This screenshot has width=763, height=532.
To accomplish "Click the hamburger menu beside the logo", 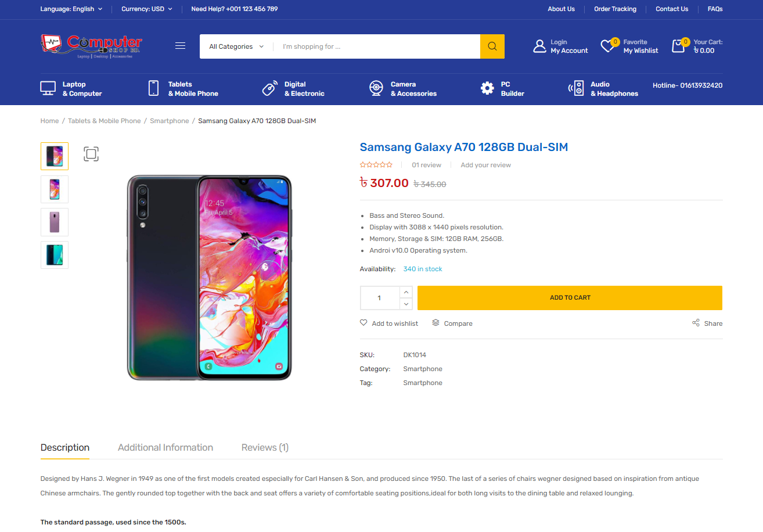I will pos(180,45).
